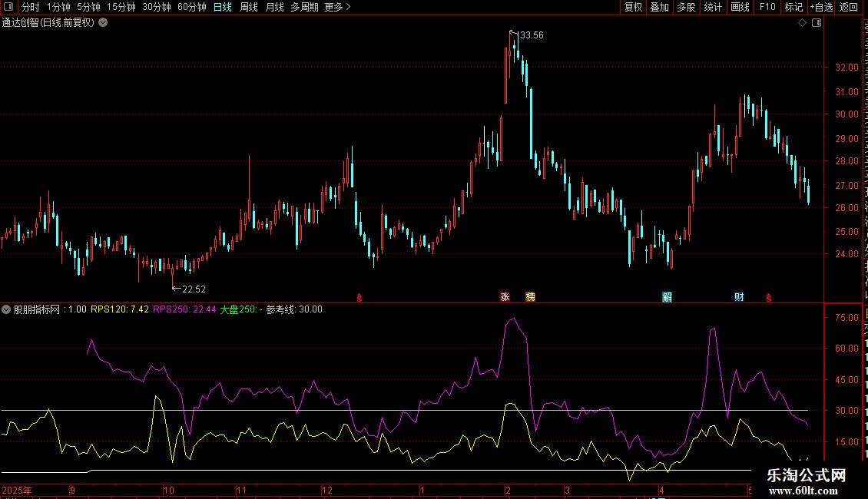Open the 统计 statistics button
868x499 pixels.
(712, 7)
